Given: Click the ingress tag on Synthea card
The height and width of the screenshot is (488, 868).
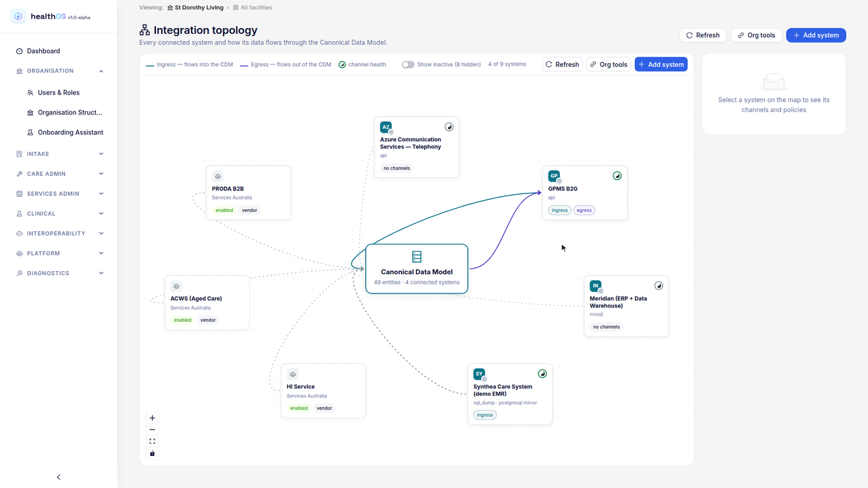Looking at the screenshot, I should 485,415.
